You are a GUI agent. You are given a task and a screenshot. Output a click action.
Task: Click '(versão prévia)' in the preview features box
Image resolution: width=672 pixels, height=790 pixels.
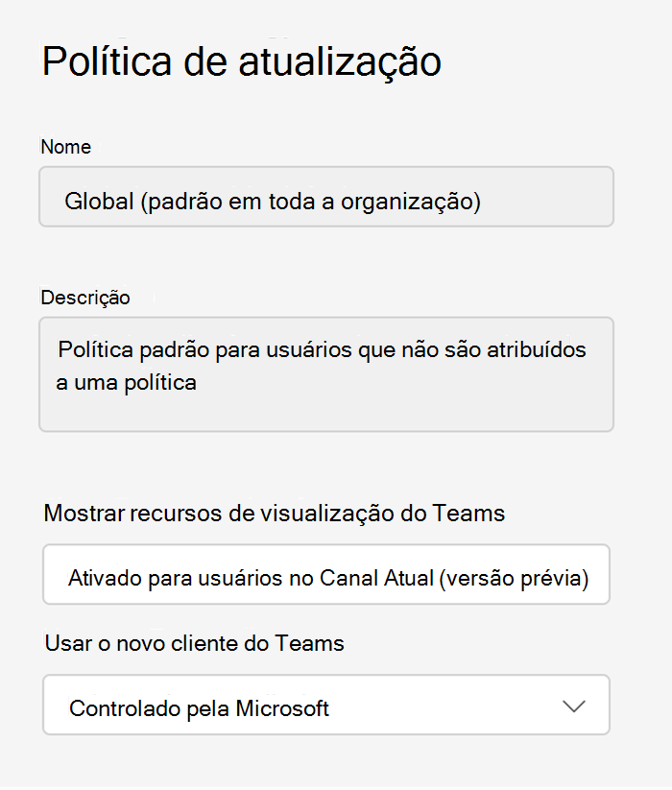click(516, 579)
